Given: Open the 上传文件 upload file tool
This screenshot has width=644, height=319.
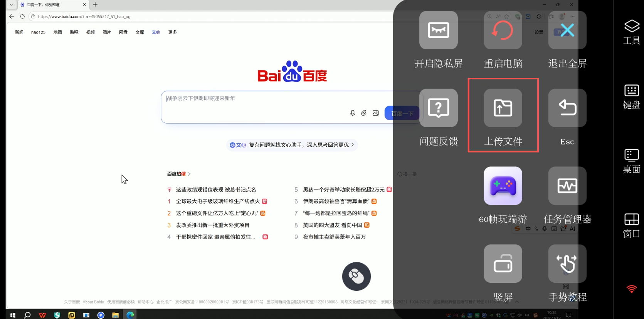Looking at the screenshot, I should (503, 108).
